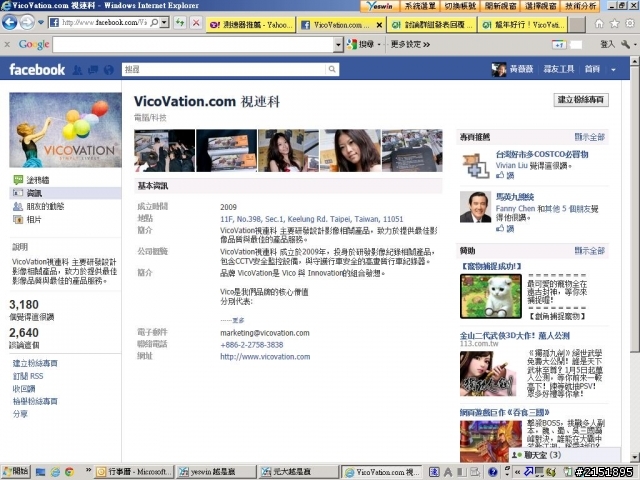Click the red X stop loading icon
The image size is (640, 480).
(196, 22)
